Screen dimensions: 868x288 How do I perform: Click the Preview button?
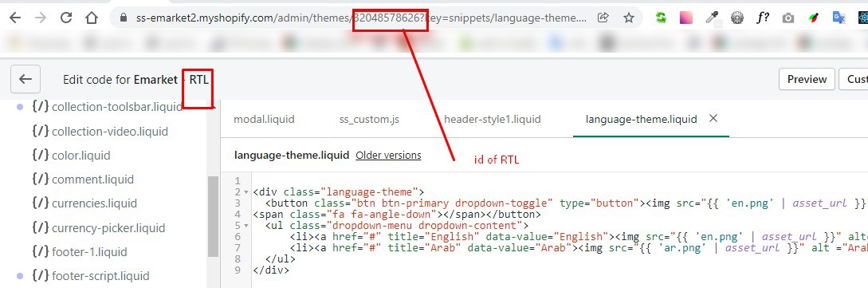point(807,79)
